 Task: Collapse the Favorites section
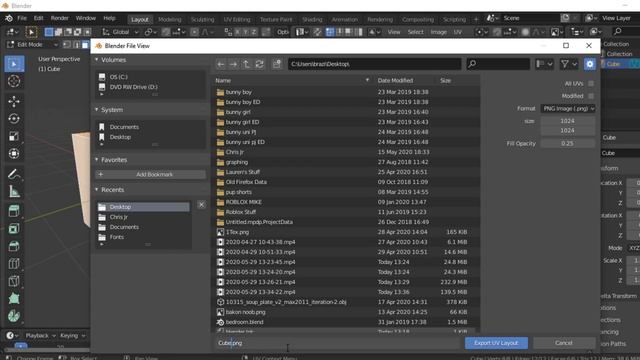[x=97, y=160]
